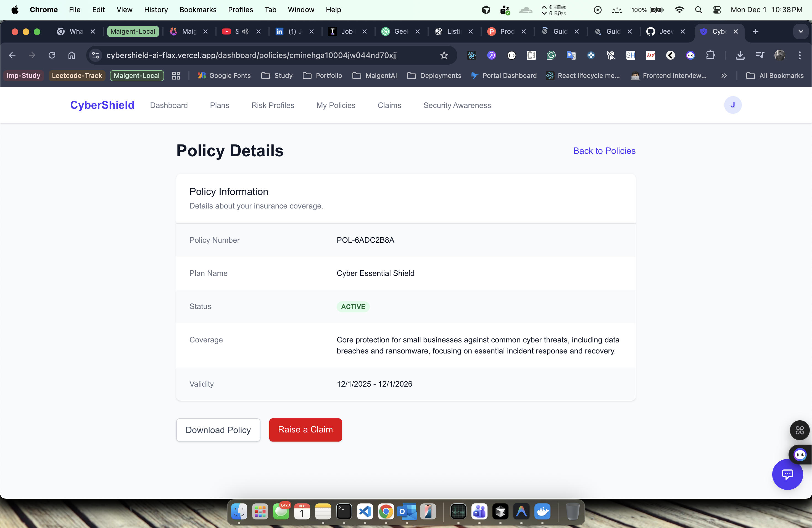The height and width of the screenshot is (528, 812).
Task: Click the address bar URL field
Action: click(251, 55)
